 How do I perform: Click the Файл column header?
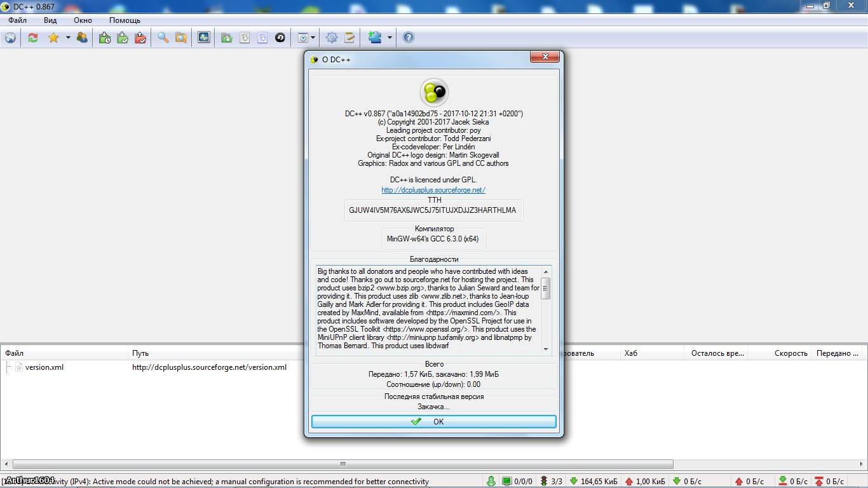tap(64, 353)
